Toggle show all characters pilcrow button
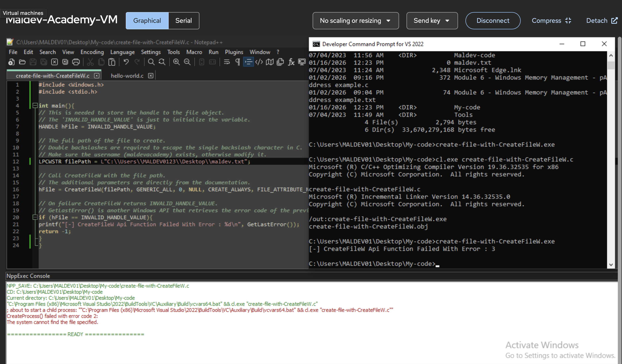 (237, 62)
